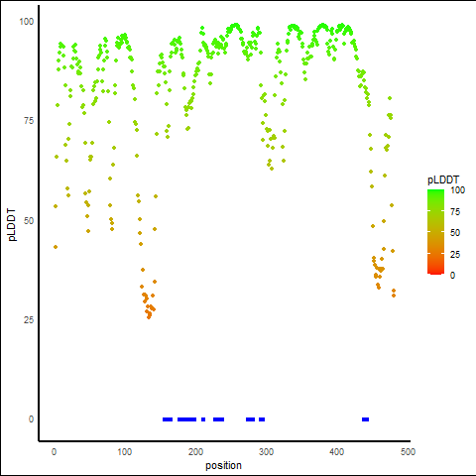
Task: Click the y-axis tick label 25
Action: point(29,320)
